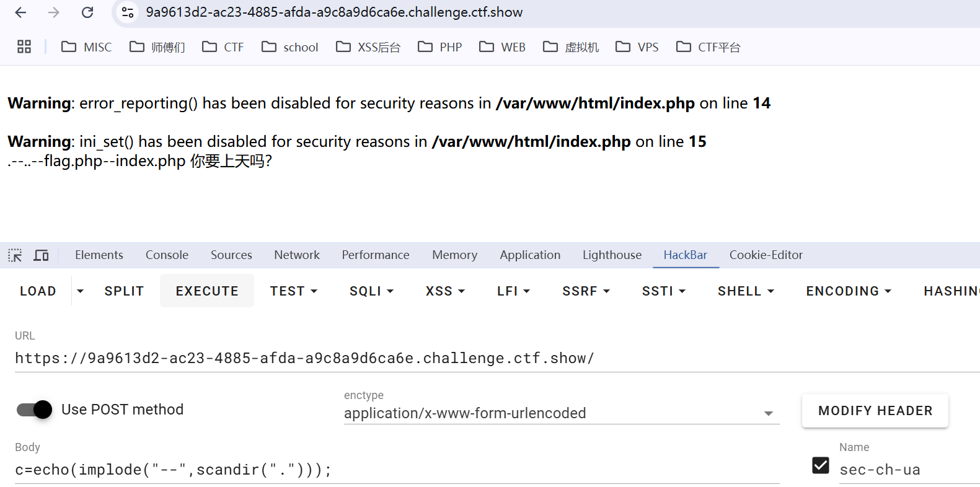This screenshot has height=487, width=980.
Task: Expand the ENCODING dropdown menu
Action: click(x=848, y=291)
